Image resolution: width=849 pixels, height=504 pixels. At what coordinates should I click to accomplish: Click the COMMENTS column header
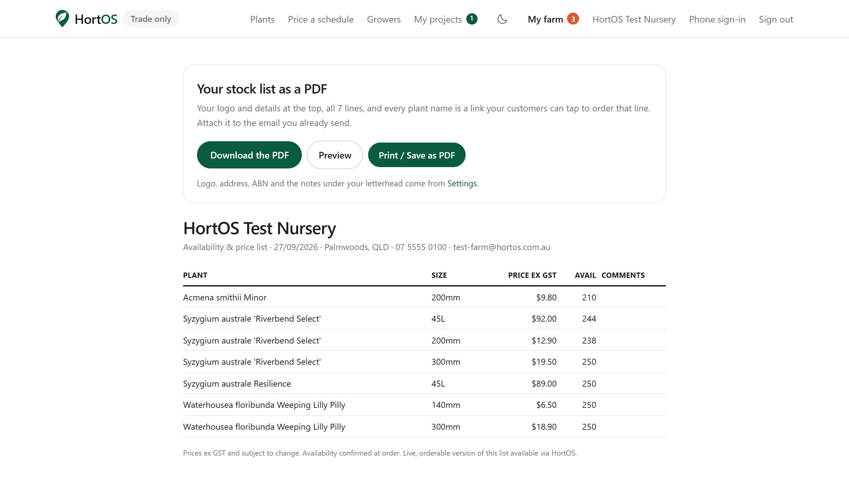pyautogui.click(x=623, y=275)
